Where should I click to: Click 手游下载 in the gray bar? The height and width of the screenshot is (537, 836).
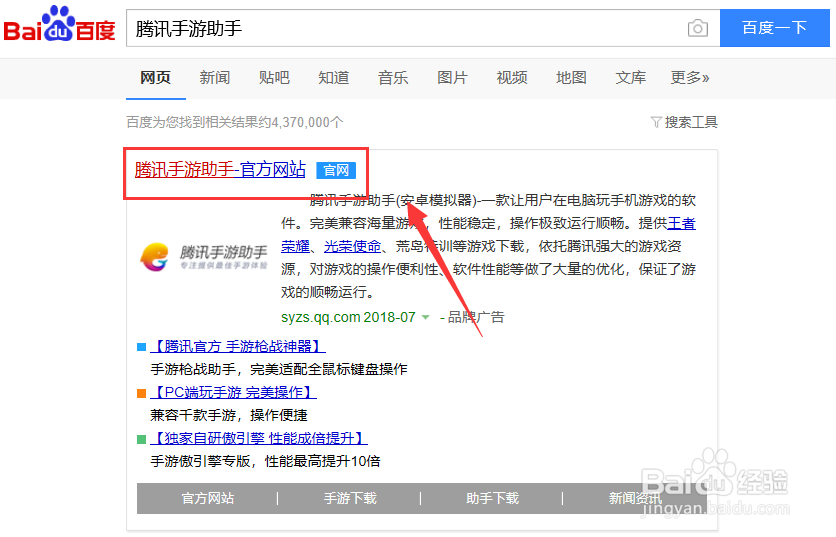[x=350, y=499]
